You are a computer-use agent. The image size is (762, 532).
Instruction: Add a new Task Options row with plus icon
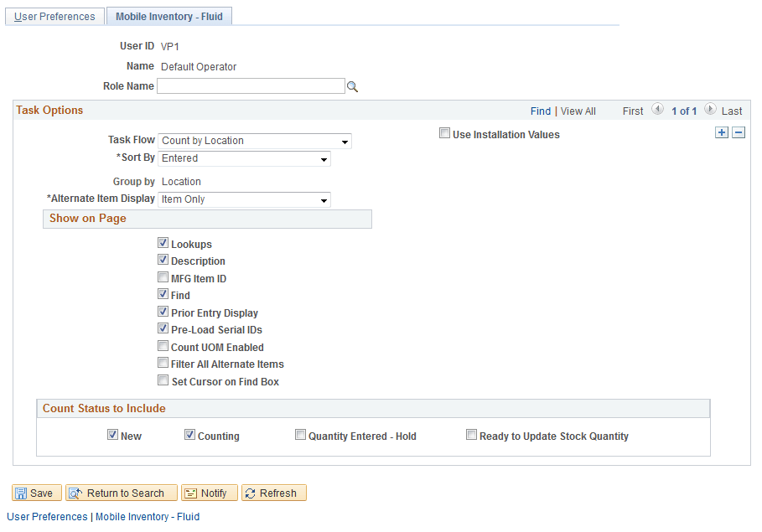(x=722, y=132)
